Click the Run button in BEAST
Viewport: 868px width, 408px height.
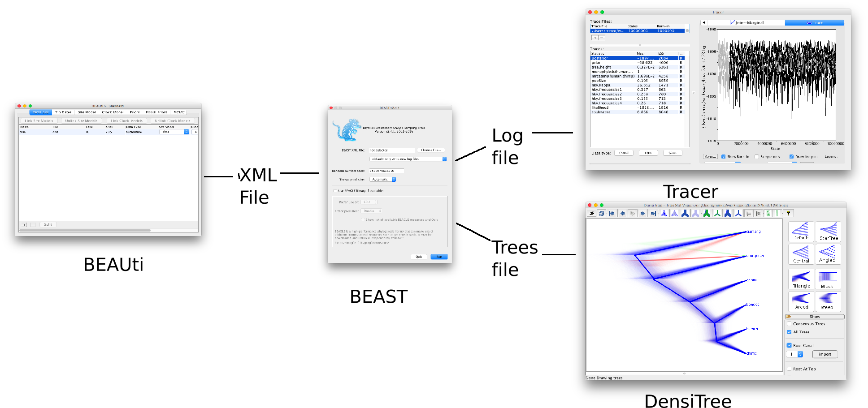(439, 257)
